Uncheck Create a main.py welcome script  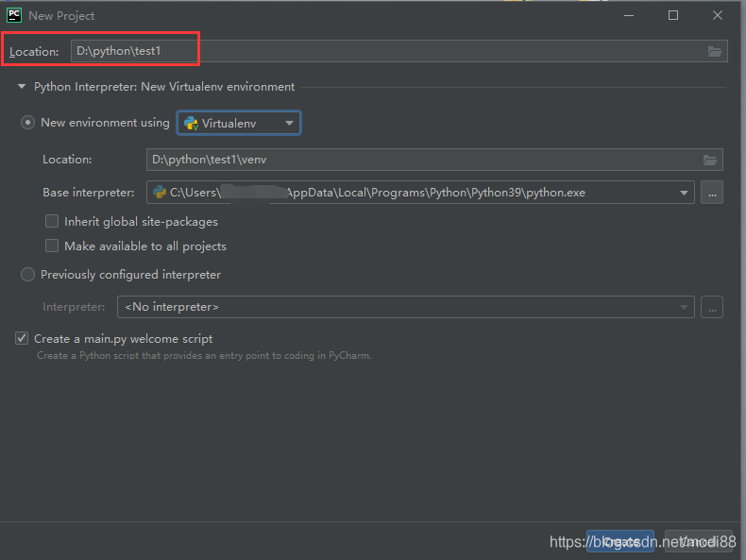pyautogui.click(x=22, y=338)
